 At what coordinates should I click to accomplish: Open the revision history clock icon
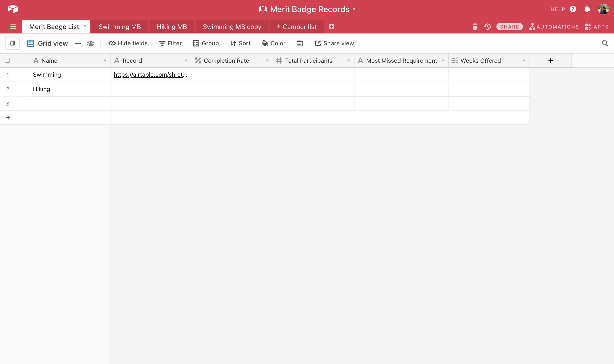coord(487,27)
